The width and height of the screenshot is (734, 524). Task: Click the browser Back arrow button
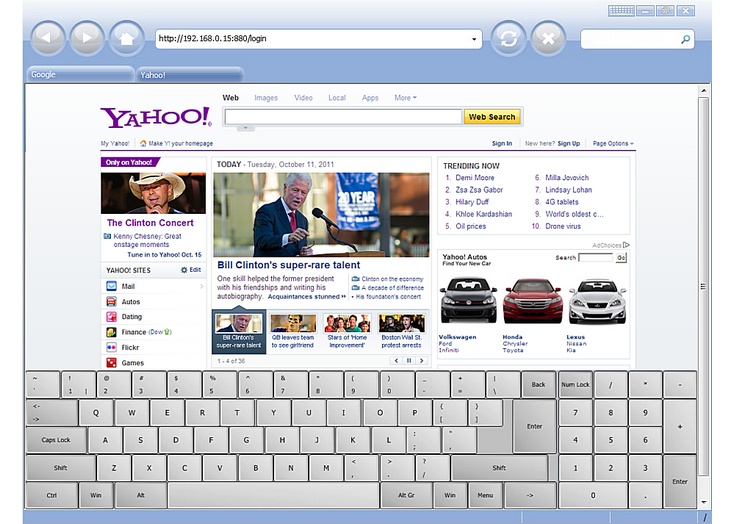coord(47,38)
